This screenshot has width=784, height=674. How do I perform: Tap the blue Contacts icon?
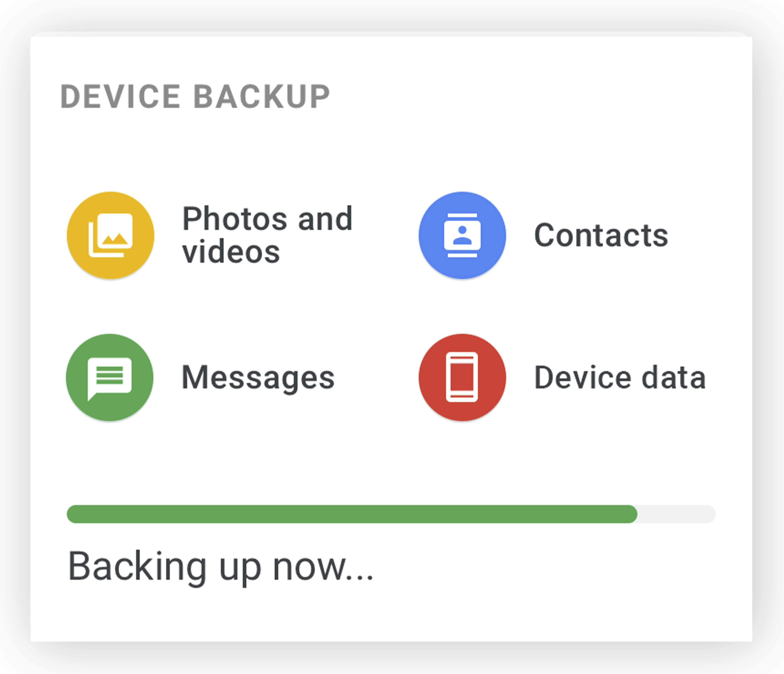462,235
